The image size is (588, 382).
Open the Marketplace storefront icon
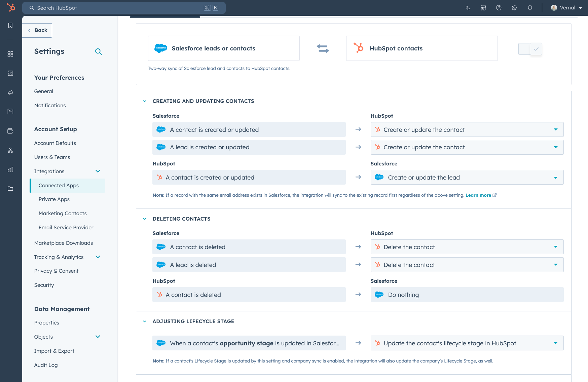point(483,8)
